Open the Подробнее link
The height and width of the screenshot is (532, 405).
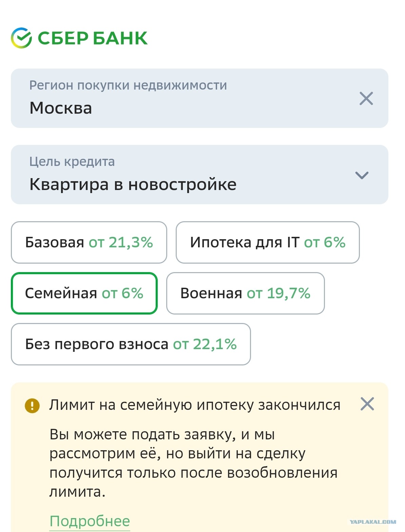(90, 521)
